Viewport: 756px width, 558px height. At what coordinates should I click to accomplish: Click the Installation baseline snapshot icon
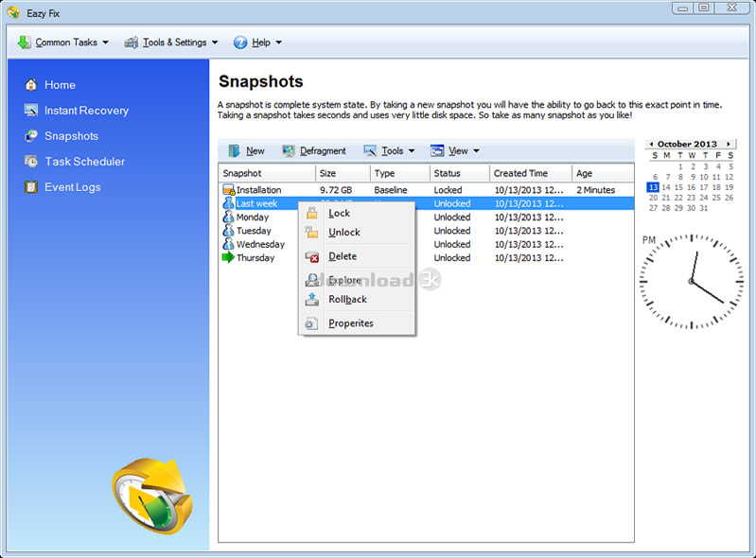coord(229,190)
